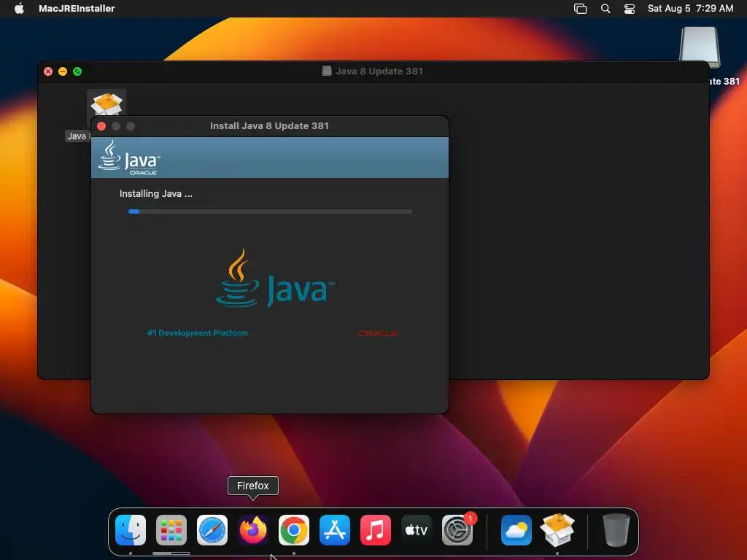747x560 pixels.
Task: Open Spotlight search in menu bar
Action: tap(605, 9)
